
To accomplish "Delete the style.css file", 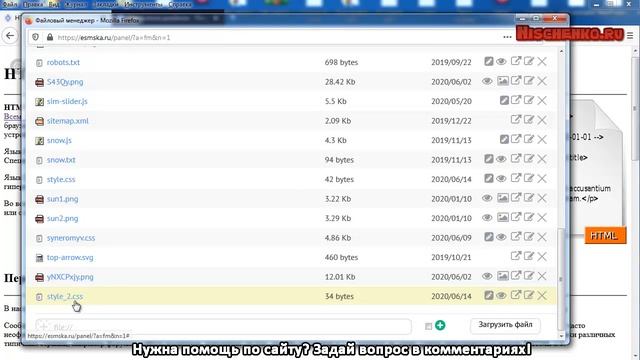I will 542,178.
